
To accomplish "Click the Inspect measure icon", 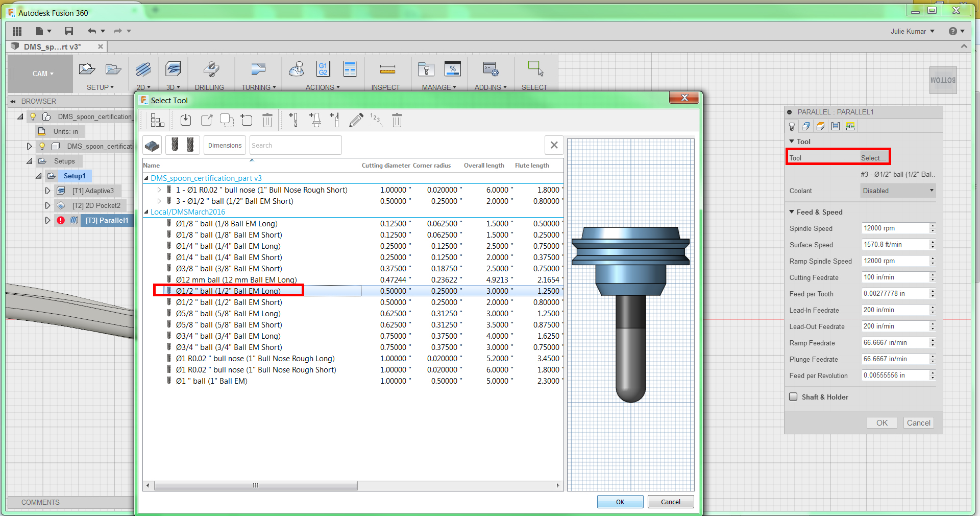I will coord(387,69).
